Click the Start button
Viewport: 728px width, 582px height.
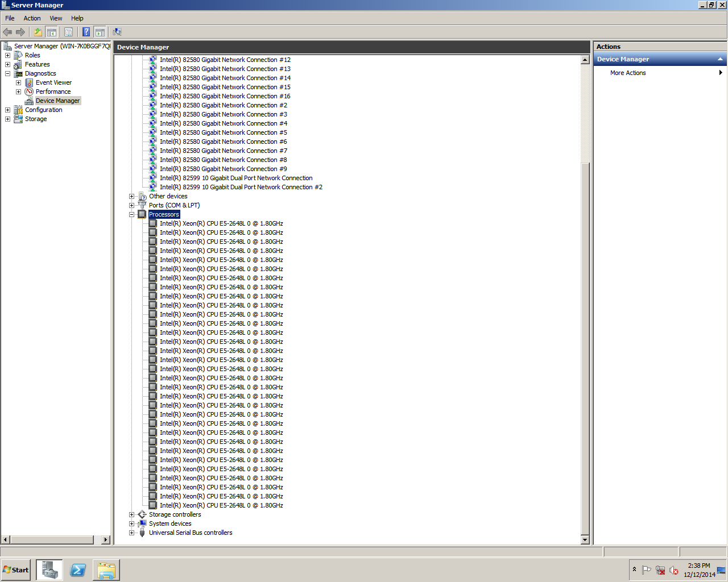click(16, 569)
